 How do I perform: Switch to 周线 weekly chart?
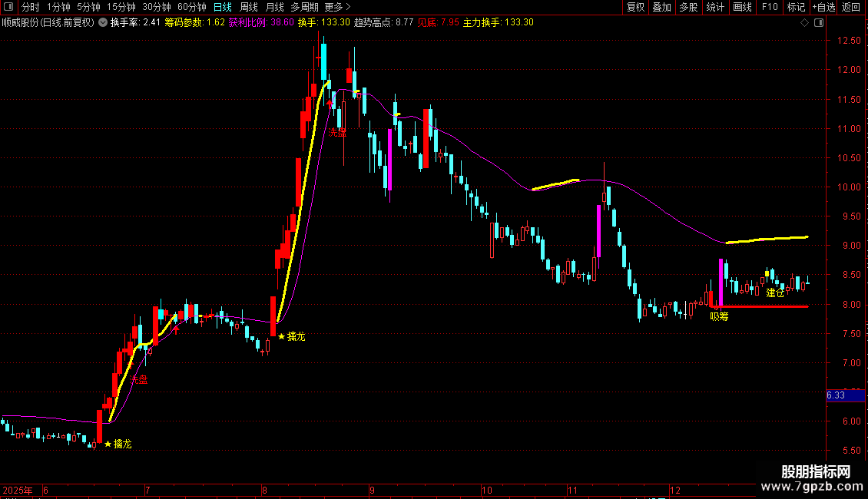tap(249, 7)
